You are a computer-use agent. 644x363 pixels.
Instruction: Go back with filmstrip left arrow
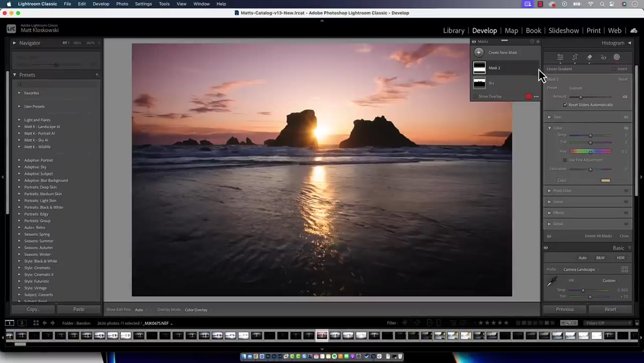(x=45, y=323)
